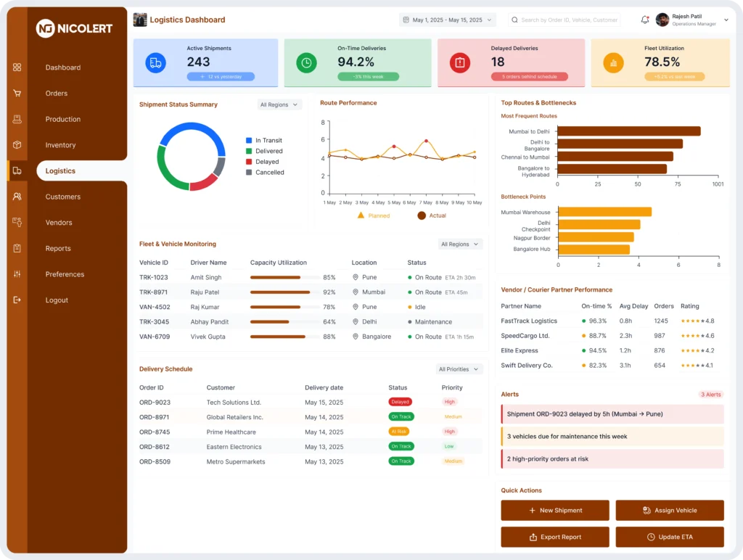
Task: Click the Inventory box icon
Action: click(x=17, y=145)
